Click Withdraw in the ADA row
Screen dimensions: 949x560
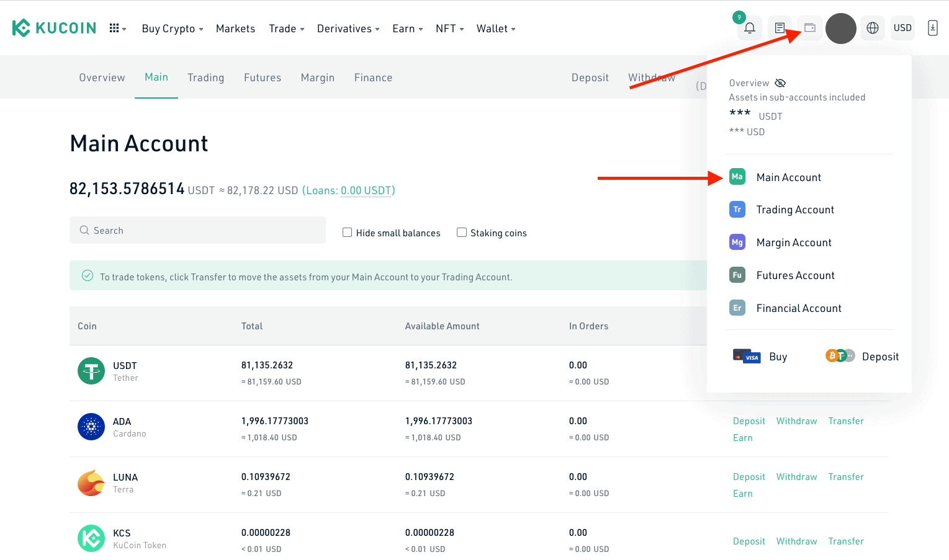point(796,421)
